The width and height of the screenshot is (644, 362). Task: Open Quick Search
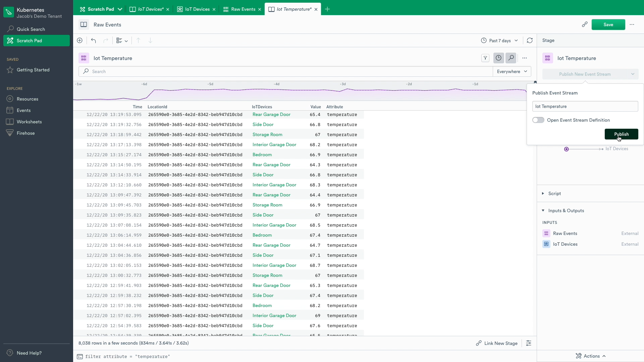click(37, 29)
